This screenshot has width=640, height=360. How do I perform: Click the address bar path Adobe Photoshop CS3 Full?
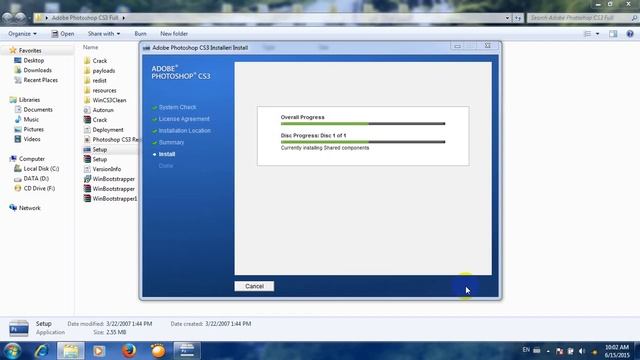point(85,18)
